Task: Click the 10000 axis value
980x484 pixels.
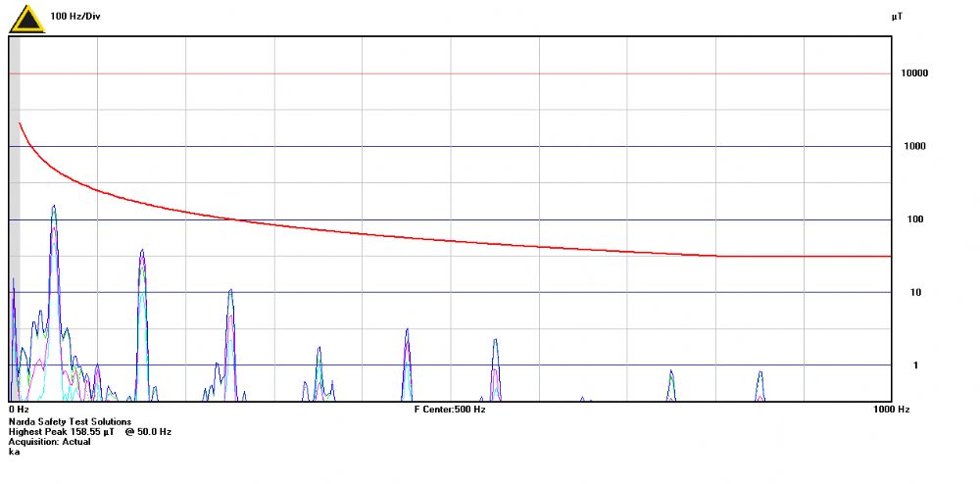Action: [x=913, y=73]
